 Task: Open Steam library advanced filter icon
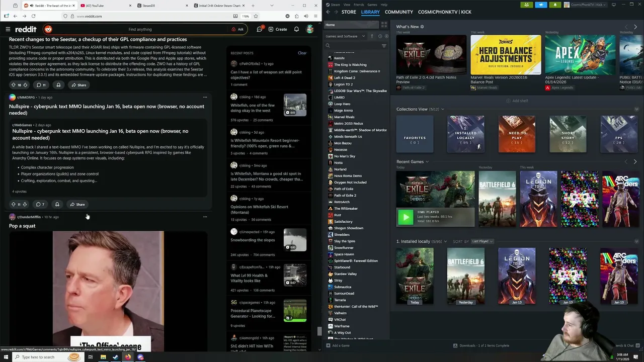(384, 46)
